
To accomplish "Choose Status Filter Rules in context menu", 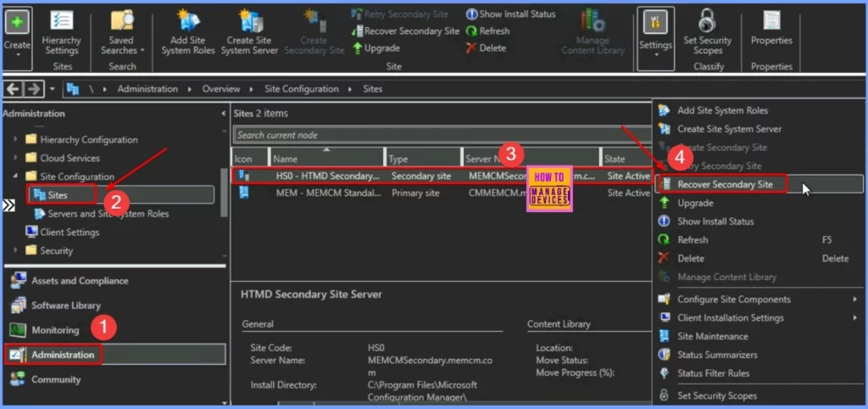I will tap(758, 373).
